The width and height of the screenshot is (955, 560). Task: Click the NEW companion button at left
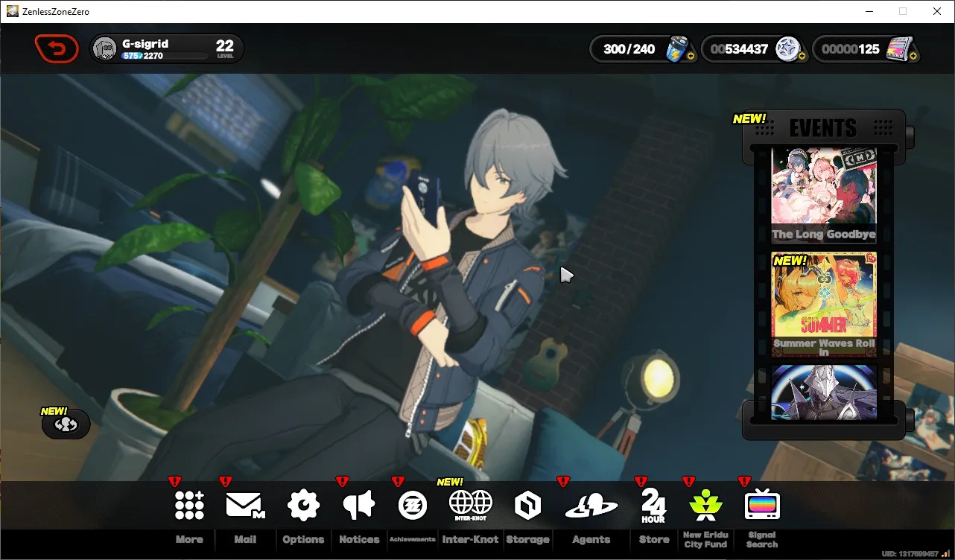pyautogui.click(x=66, y=424)
